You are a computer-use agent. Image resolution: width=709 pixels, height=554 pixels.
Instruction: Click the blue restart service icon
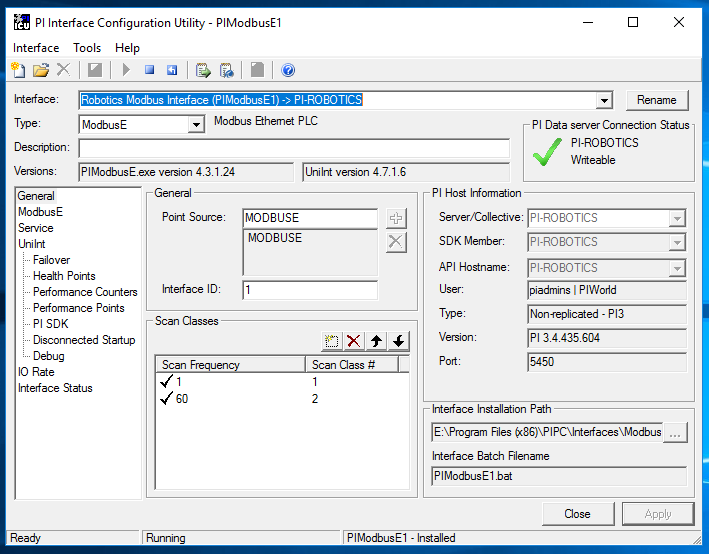[x=172, y=70]
